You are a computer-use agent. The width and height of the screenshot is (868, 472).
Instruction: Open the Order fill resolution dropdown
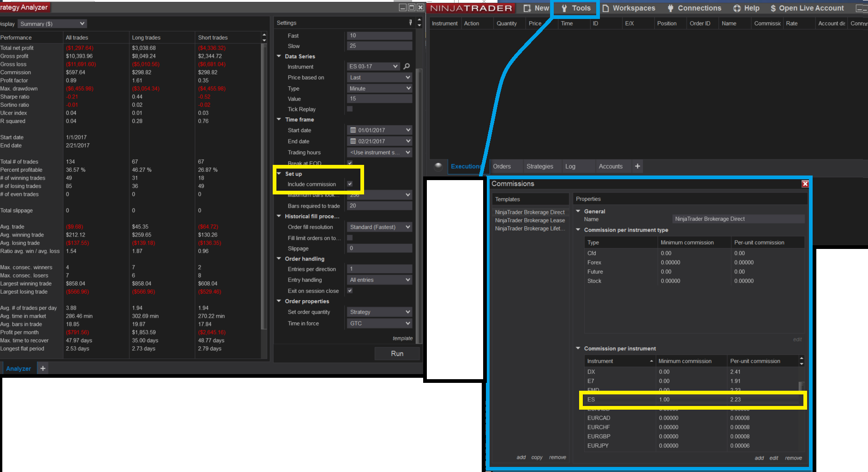click(x=379, y=227)
